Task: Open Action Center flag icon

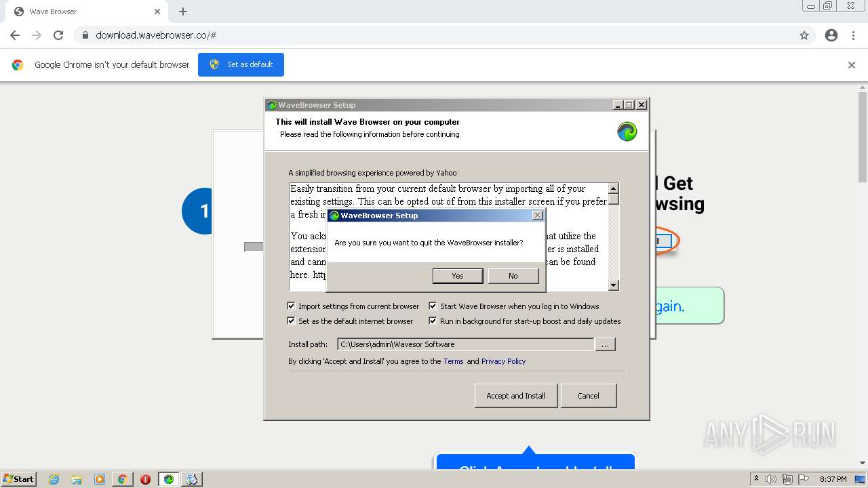Action: (803, 479)
